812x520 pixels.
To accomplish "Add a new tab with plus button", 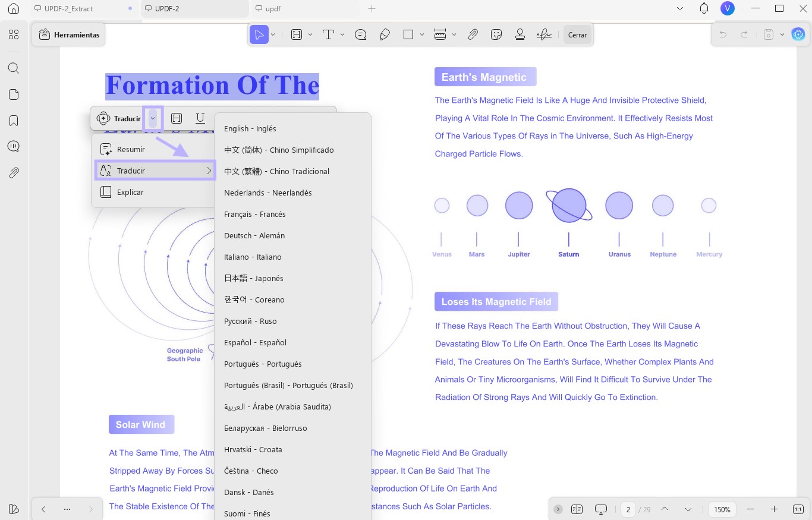I will [372, 9].
